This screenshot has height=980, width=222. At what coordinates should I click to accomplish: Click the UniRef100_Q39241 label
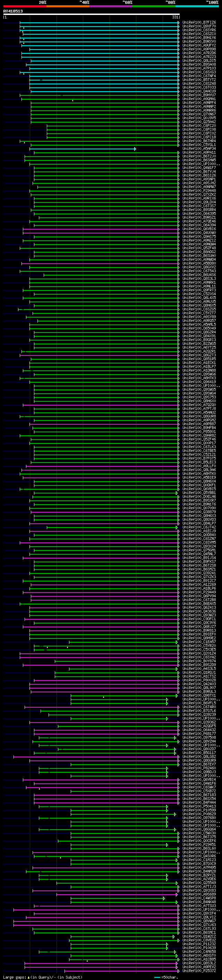point(199,573)
